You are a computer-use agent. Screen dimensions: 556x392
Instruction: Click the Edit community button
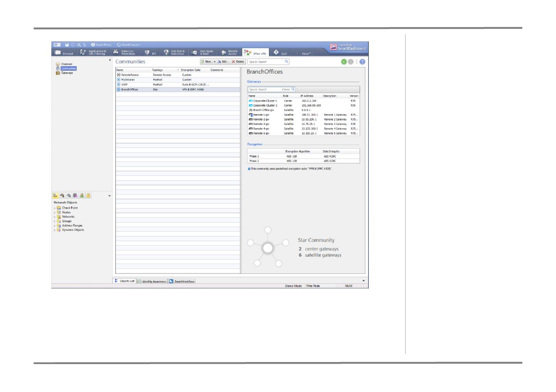click(x=223, y=62)
